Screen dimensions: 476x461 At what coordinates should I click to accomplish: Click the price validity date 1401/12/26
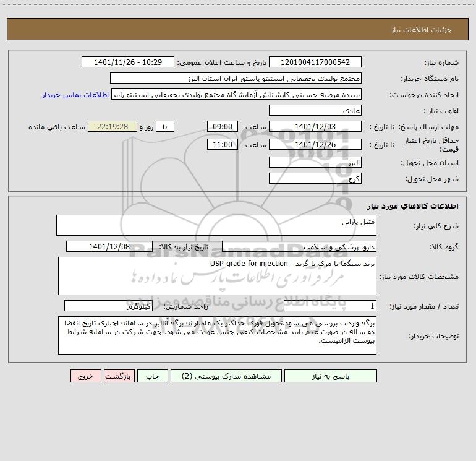pos(315,145)
